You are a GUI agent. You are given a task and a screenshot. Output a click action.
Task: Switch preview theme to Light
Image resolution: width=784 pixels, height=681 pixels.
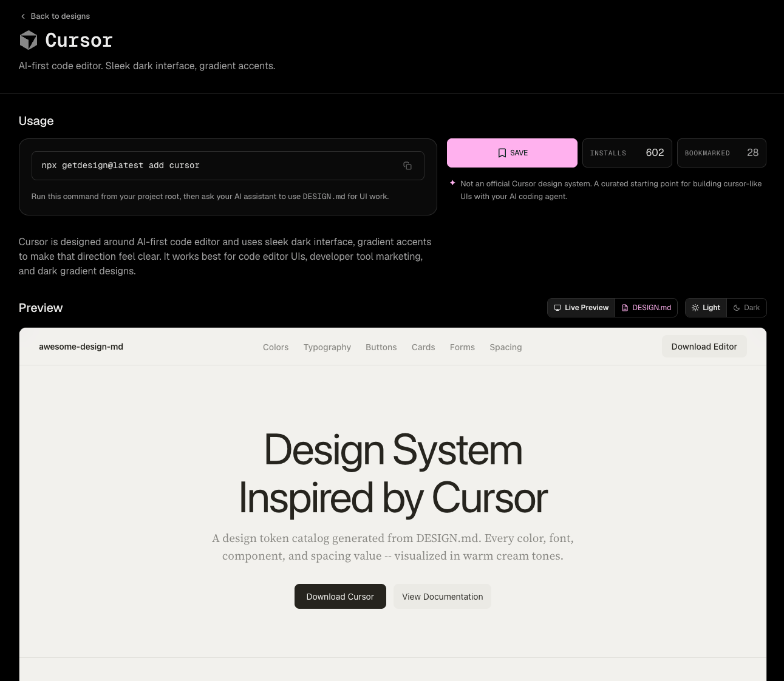click(x=706, y=308)
